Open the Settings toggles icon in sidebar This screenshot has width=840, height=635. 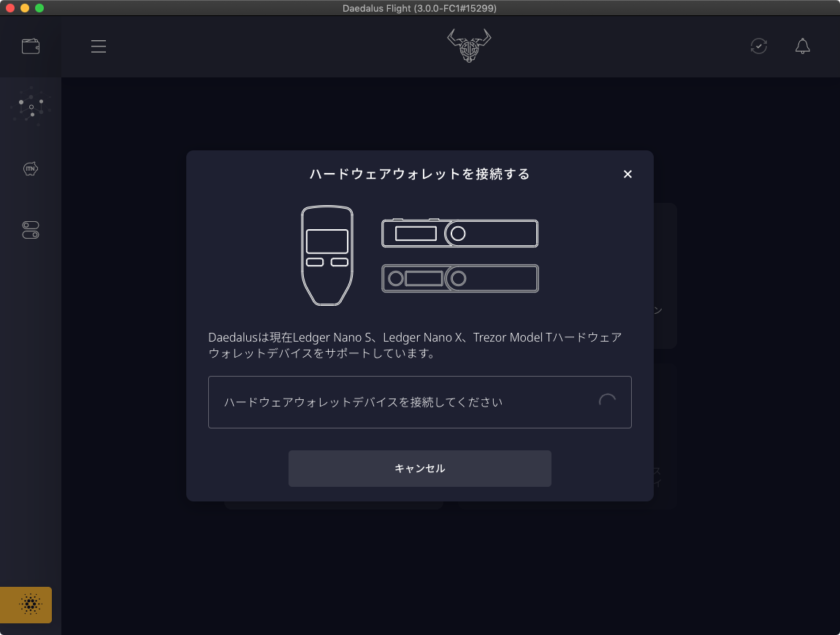pos(31,230)
